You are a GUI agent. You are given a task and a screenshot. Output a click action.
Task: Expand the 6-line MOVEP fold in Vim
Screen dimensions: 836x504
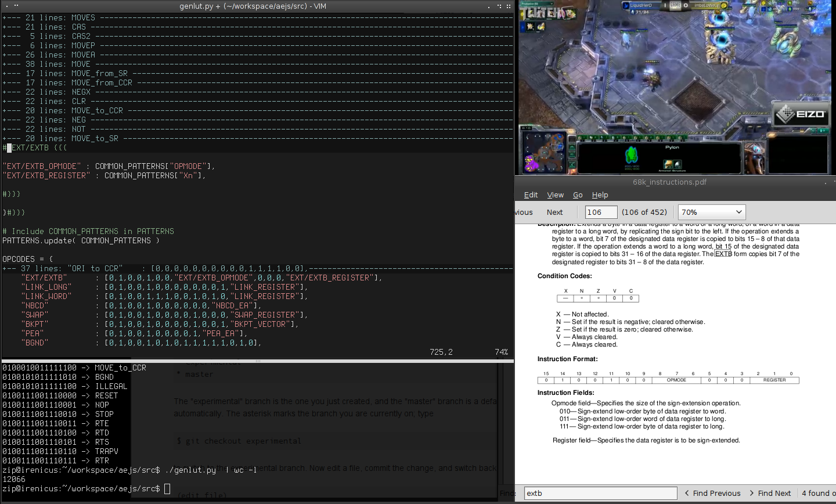[257, 45]
